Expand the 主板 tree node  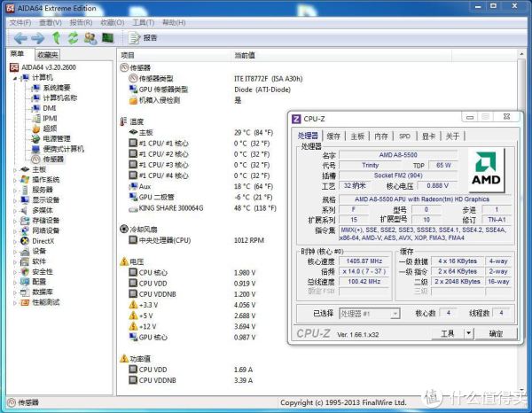click(x=14, y=169)
